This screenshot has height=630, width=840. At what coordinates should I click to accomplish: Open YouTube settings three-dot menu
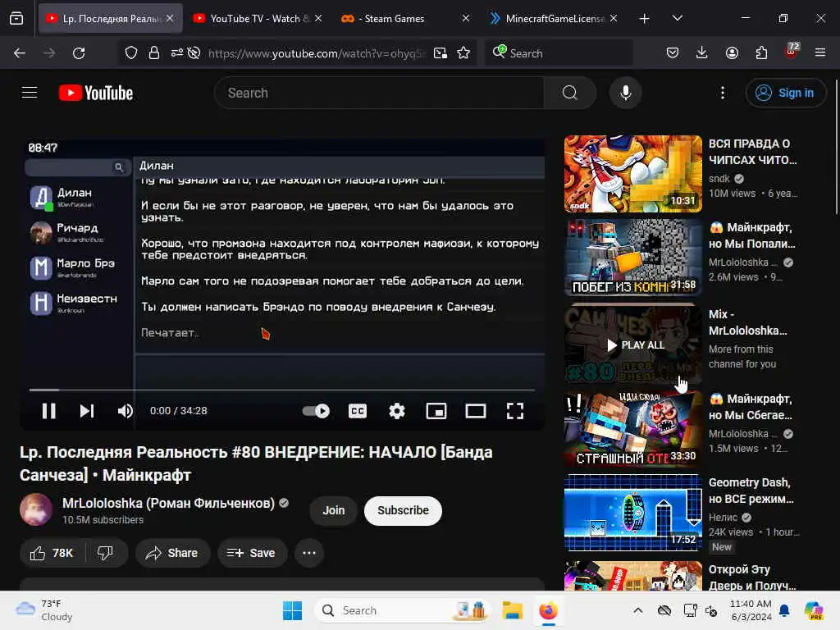pos(723,93)
